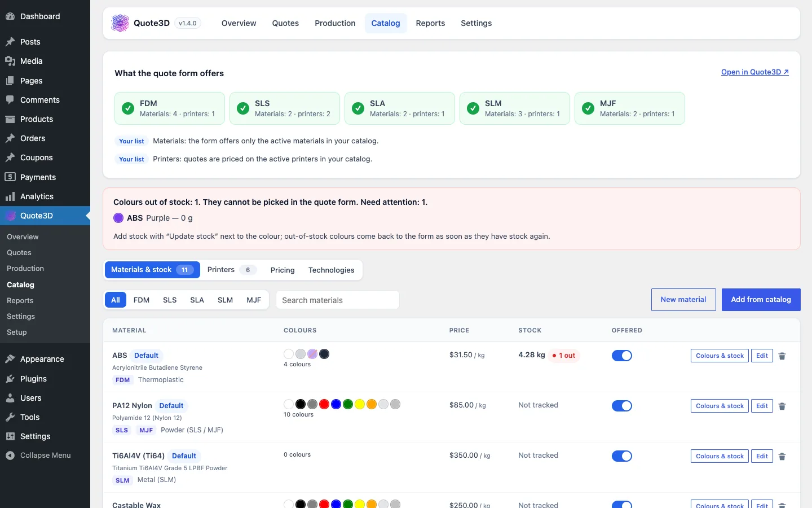Image resolution: width=812 pixels, height=508 pixels.
Task: Click the Coupons icon in sidebar
Action: click(x=10, y=157)
